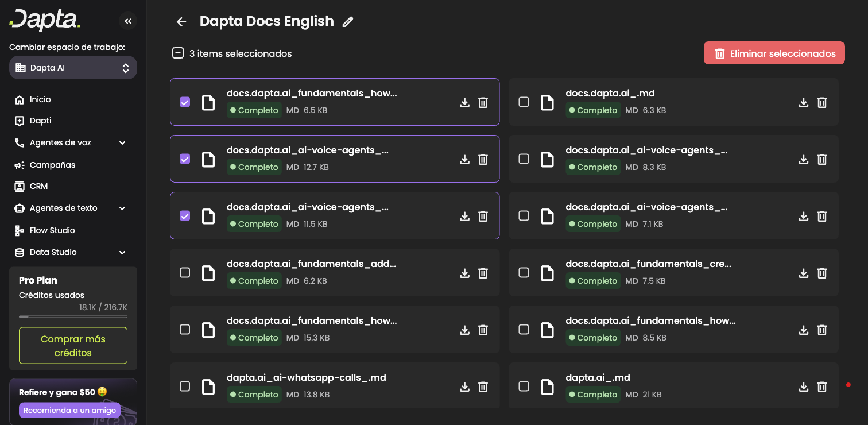The width and height of the screenshot is (868, 425).
Task: Uncheck the 6.5 KB fundamentals_how file checkbox
Action: point(185,102)
